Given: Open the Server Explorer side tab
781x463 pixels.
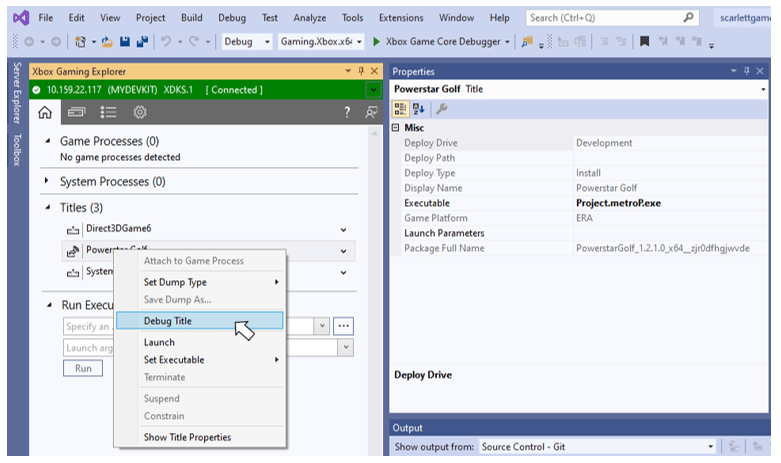Looking at the screenshot, I should [x=17, y=93].
